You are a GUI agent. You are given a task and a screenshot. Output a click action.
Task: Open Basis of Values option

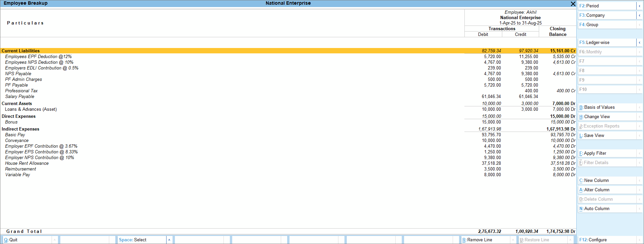(x=606, y=107)
